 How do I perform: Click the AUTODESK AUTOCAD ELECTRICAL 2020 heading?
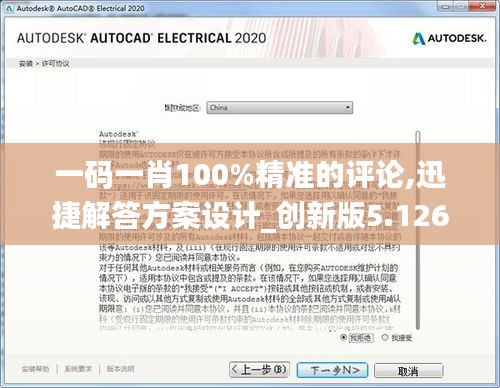[141, 38]
